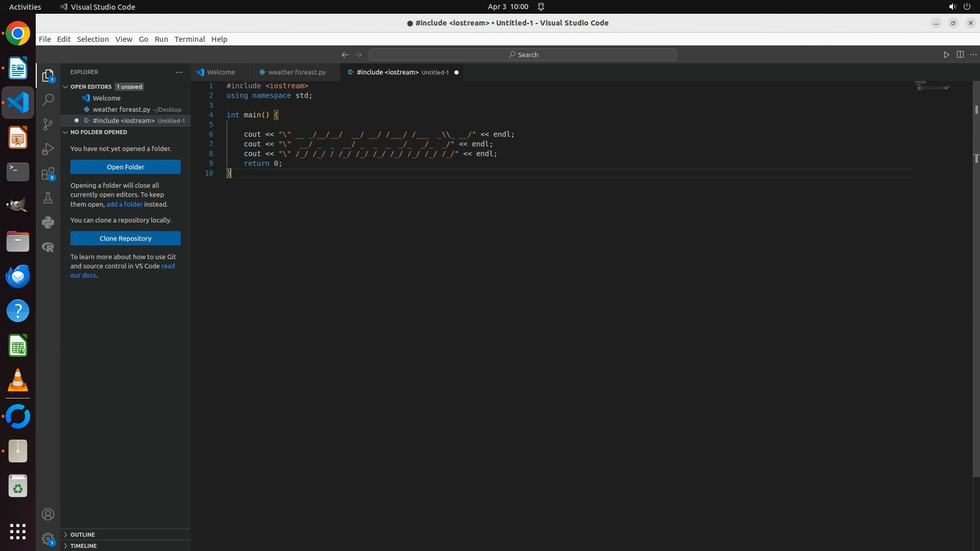Open the Run and Debug view
This screenshot has height=551, width=980.
(48, 149)
